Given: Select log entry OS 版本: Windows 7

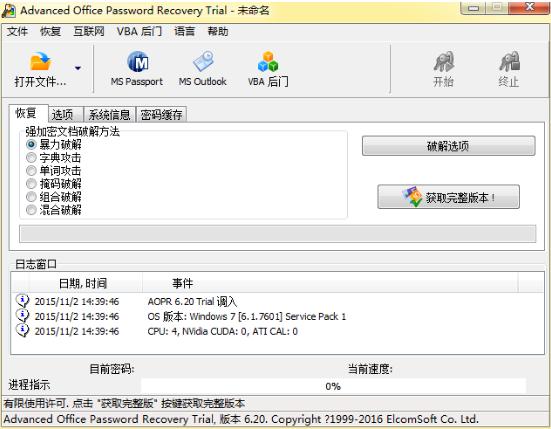Looking at the screenshot, I should tap(247, 316).
